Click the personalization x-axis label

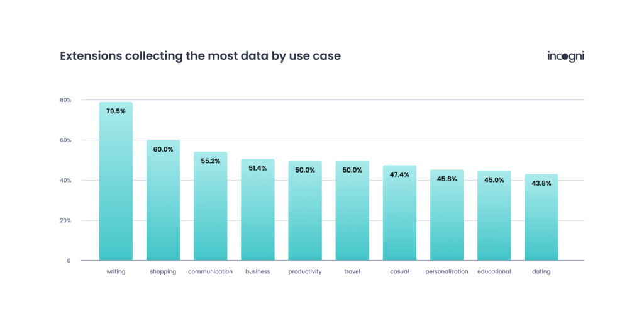click(x=447, y=272)
